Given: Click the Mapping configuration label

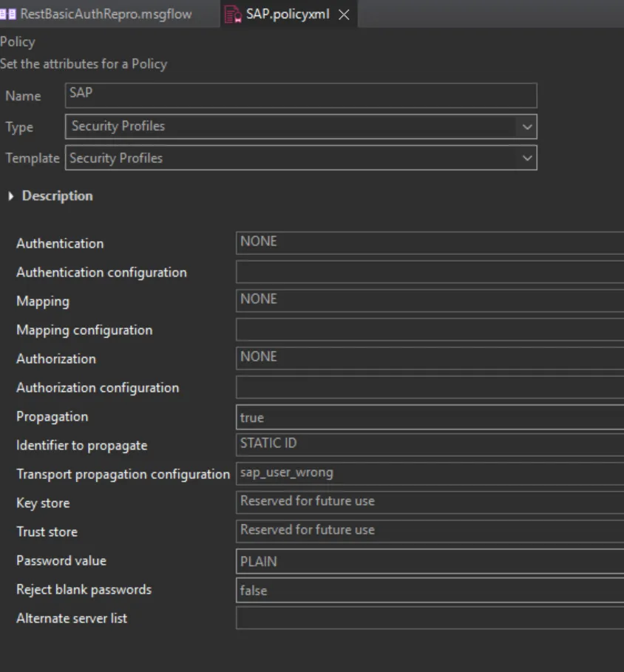Looking at the screenshot, I should pyautogui.click(x=84, y=330).
